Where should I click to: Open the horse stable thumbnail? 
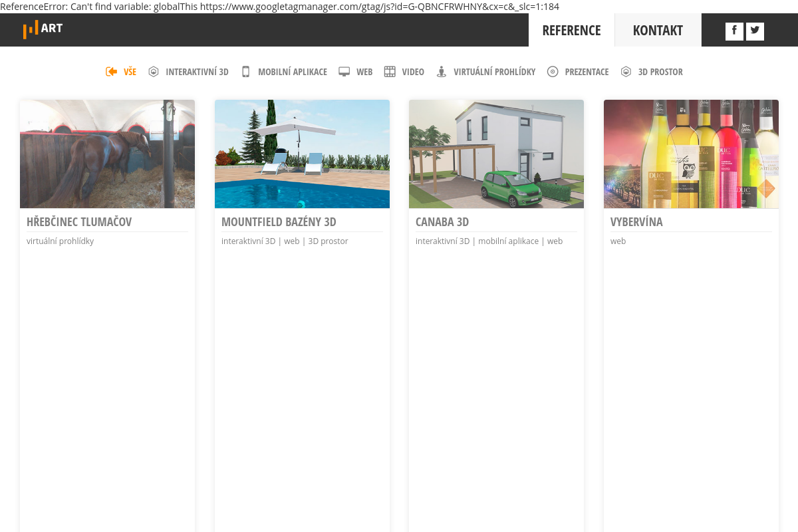click(x=107, y=154)
